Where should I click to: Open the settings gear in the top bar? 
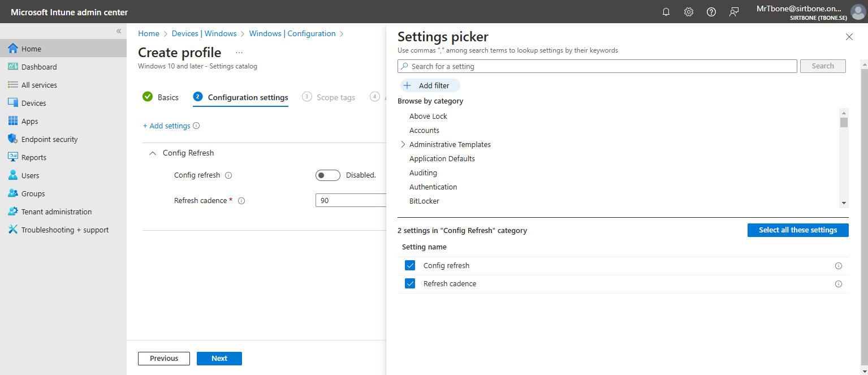(688, 11)
